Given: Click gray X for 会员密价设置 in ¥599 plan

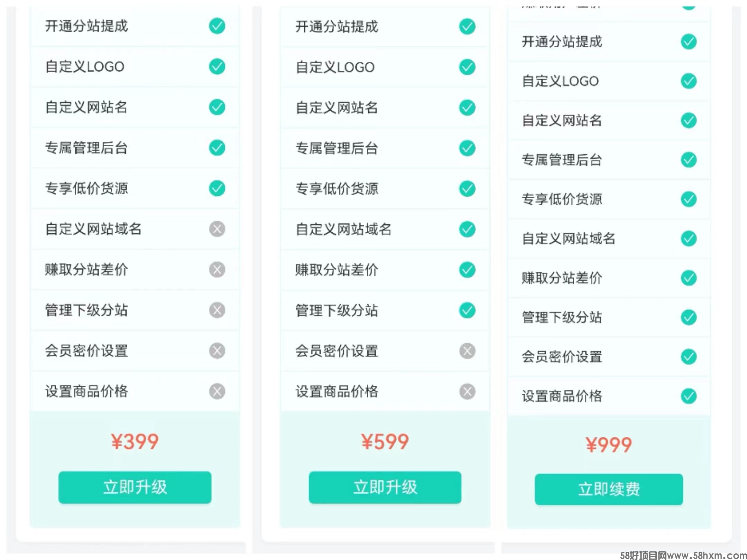Looking at the screenshot, I should (x=467, y=351).
